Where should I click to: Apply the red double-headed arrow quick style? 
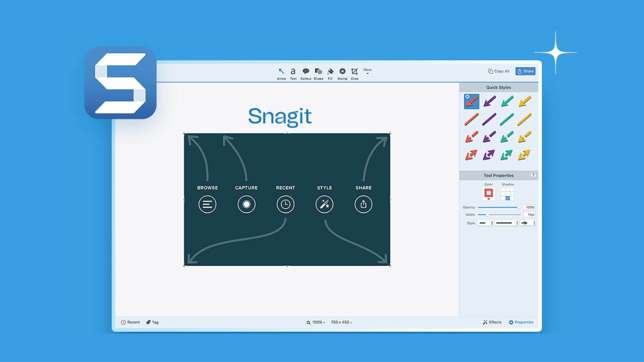pyautogui.click(x=471, y=155)
